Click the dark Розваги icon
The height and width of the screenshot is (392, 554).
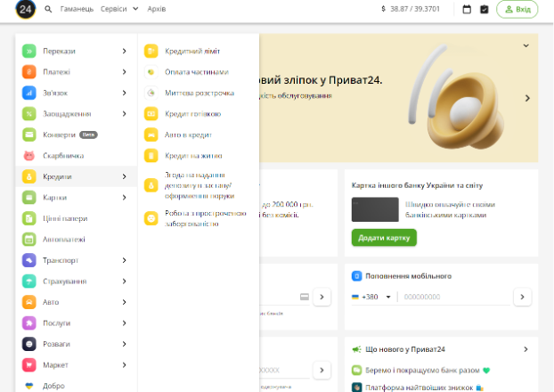click(x=29, y=344)
